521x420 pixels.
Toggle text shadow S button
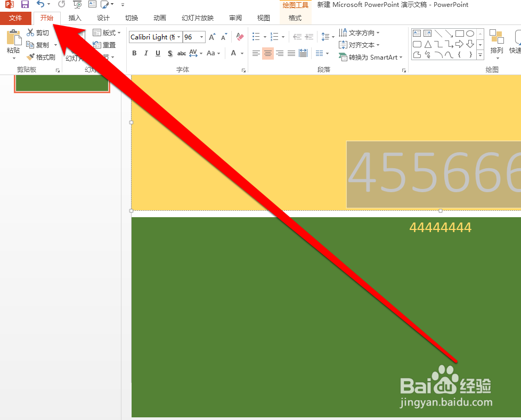coord(170,53)
